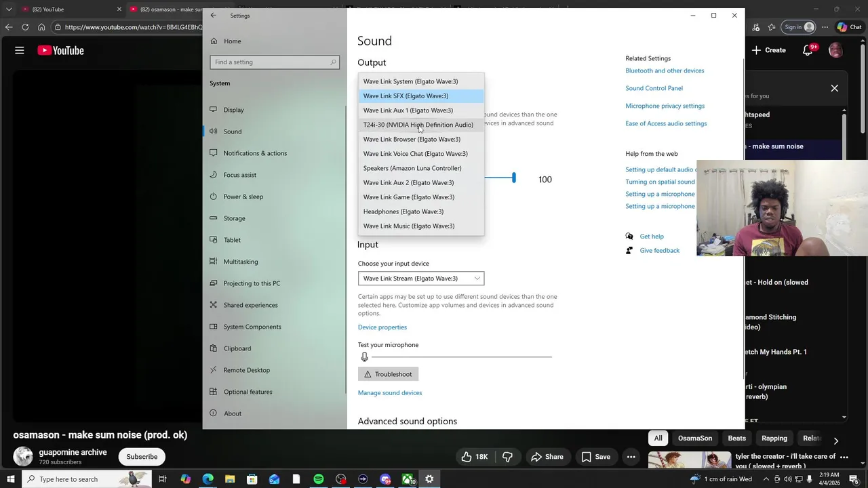Like the YouTube video
Viewport: 868px width, 488px height.
point(475,457)
